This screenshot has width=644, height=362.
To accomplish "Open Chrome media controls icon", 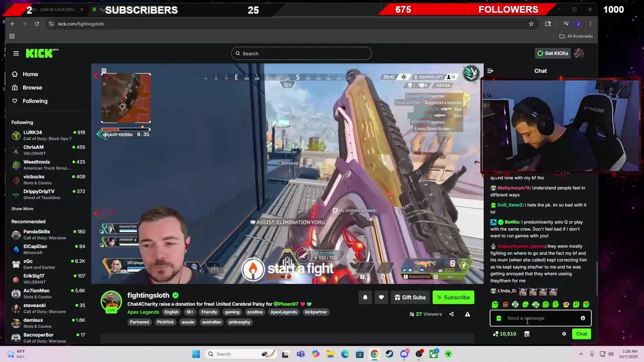I will 566,24.
